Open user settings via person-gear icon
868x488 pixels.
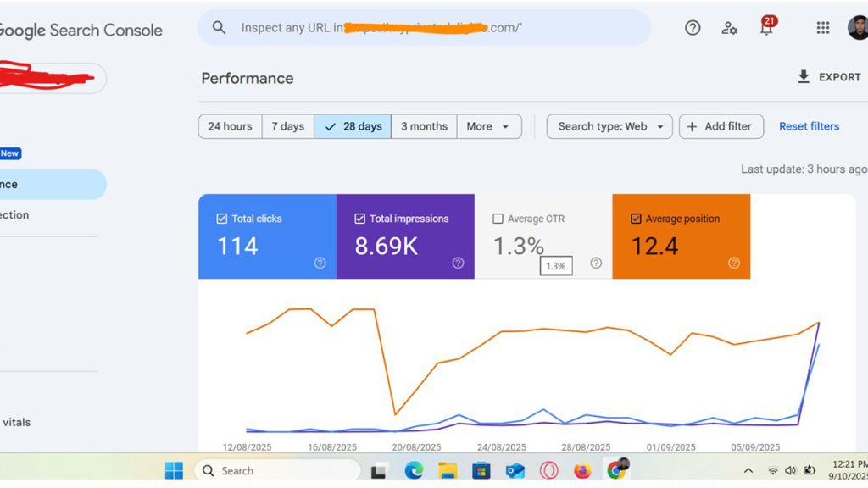(x=730, y=27)
